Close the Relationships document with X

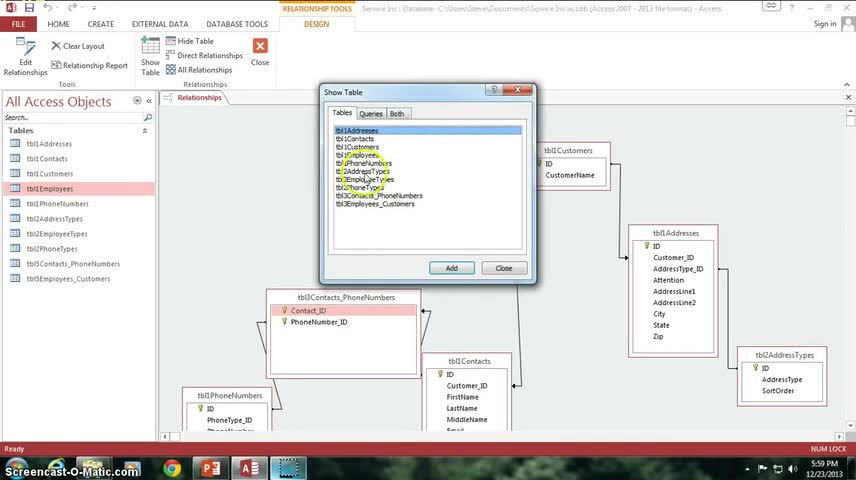(x=848, y=97)
